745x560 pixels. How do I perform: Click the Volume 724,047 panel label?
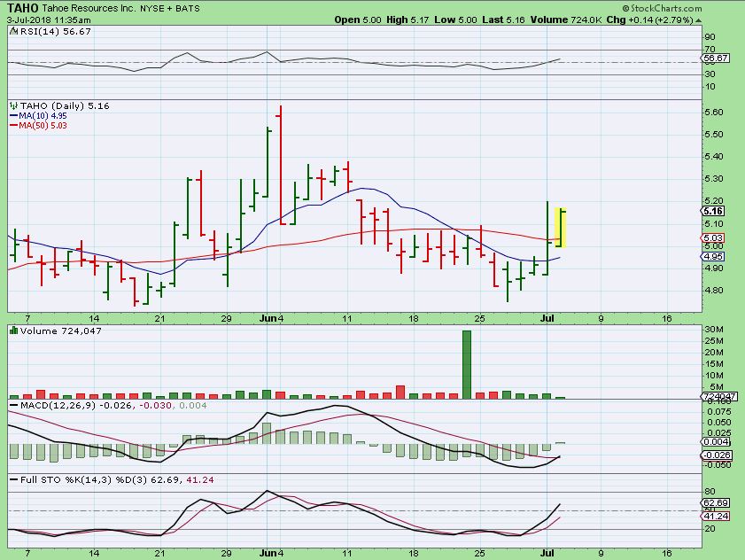(x=61, y=331)
